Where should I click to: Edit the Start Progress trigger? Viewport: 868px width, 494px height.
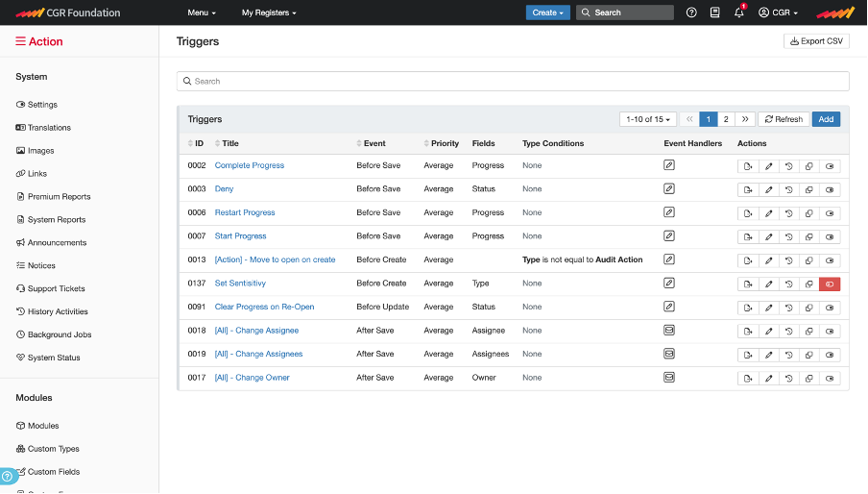point(768,237)
